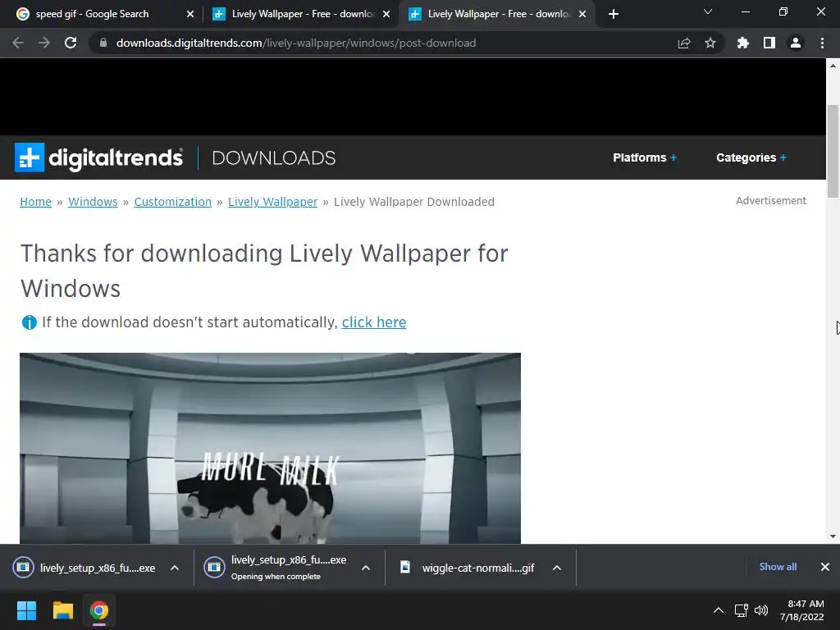The width and height of the screenshot is (840, 630).
Task: Open tab search chevron in title bar
Action: [708, 11]
